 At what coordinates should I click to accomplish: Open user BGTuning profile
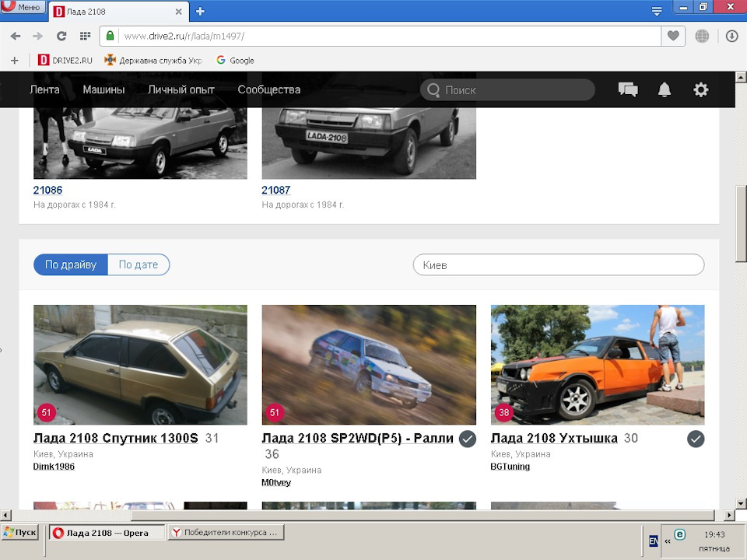[x=510, y=467]
